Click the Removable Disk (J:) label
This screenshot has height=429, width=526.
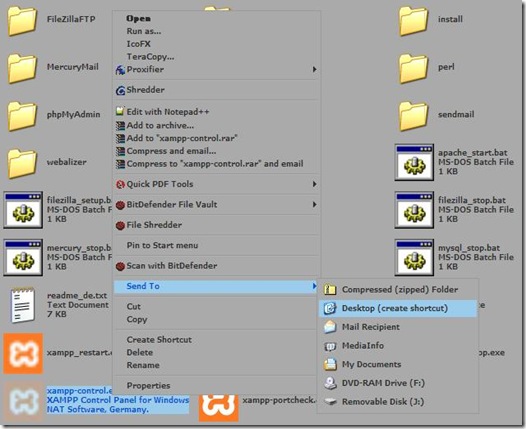[383, 401]
